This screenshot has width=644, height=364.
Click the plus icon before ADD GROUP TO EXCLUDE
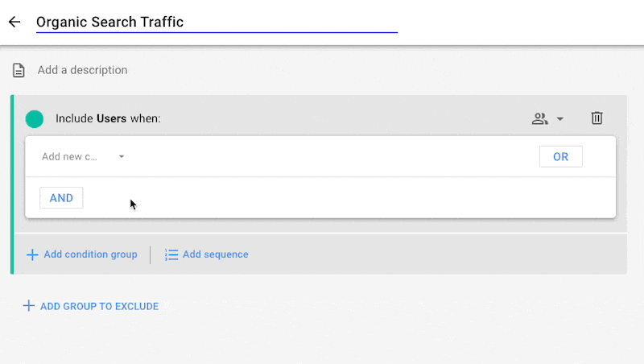(x=28, y=306)
